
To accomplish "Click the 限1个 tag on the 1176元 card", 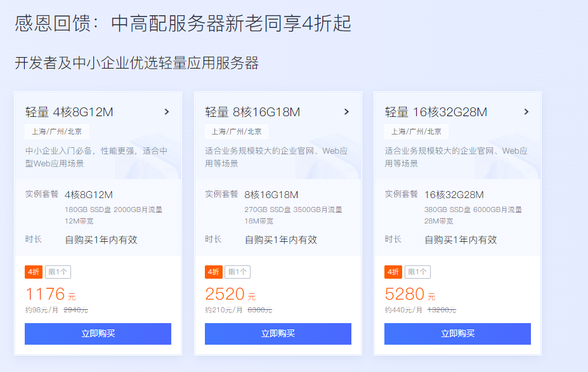I will click(58, 272).
